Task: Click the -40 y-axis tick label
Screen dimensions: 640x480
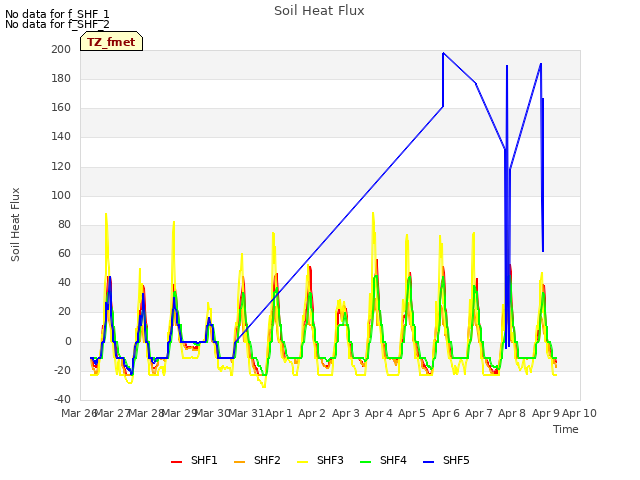Action: 62,399
